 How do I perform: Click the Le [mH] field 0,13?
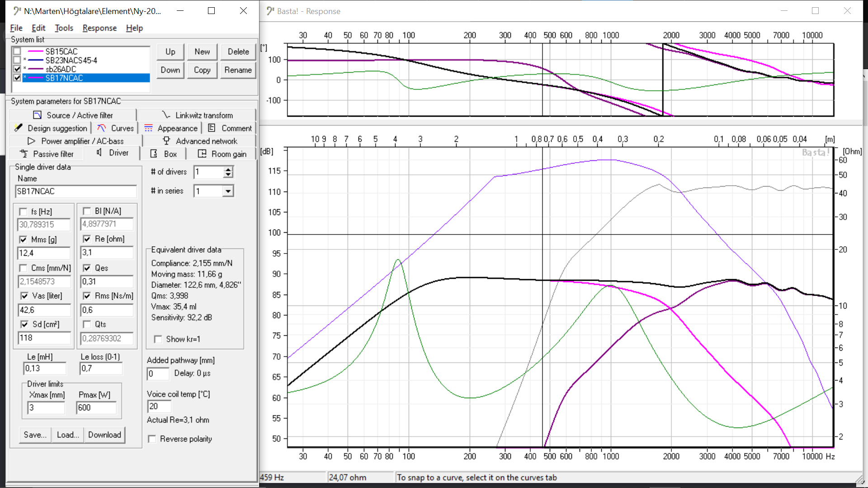[x=45, y=368]
